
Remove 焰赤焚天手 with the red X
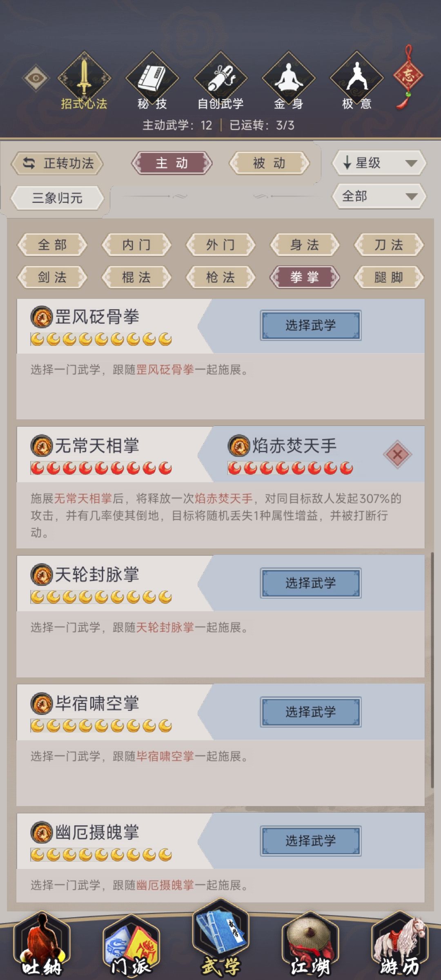(397, 454)
